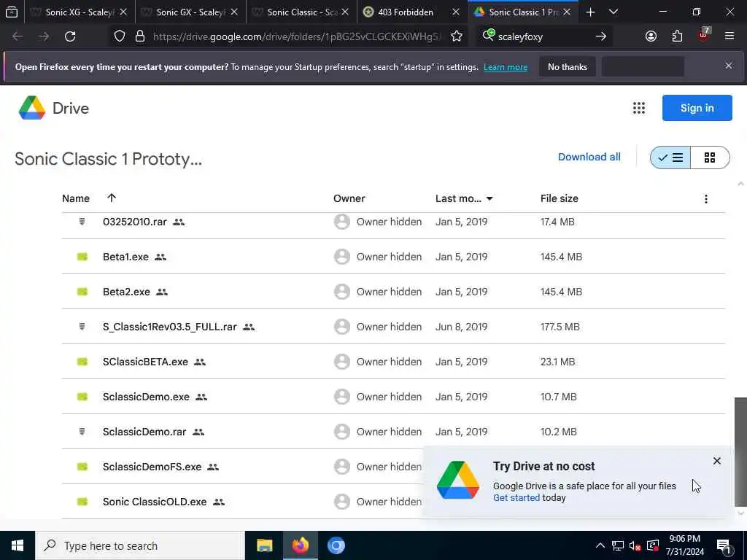Switch to list layout view
This screenshot has height=560, width=747.
coord(670,157)
